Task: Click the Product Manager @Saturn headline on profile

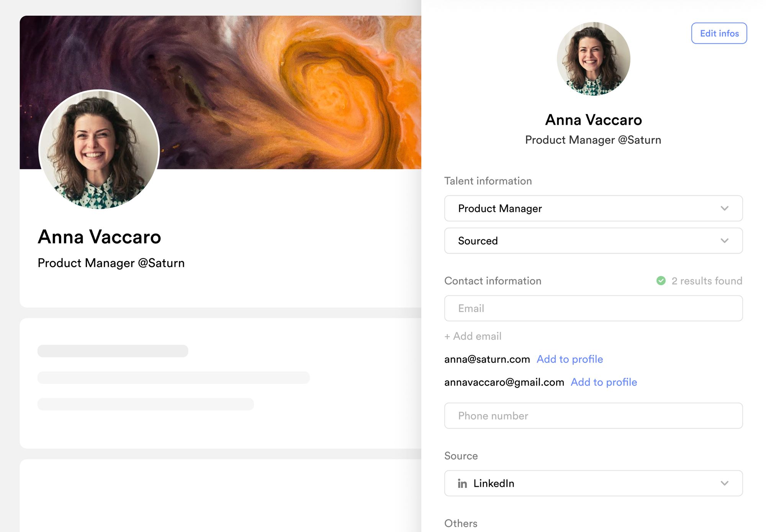Action: coord(111,263)
